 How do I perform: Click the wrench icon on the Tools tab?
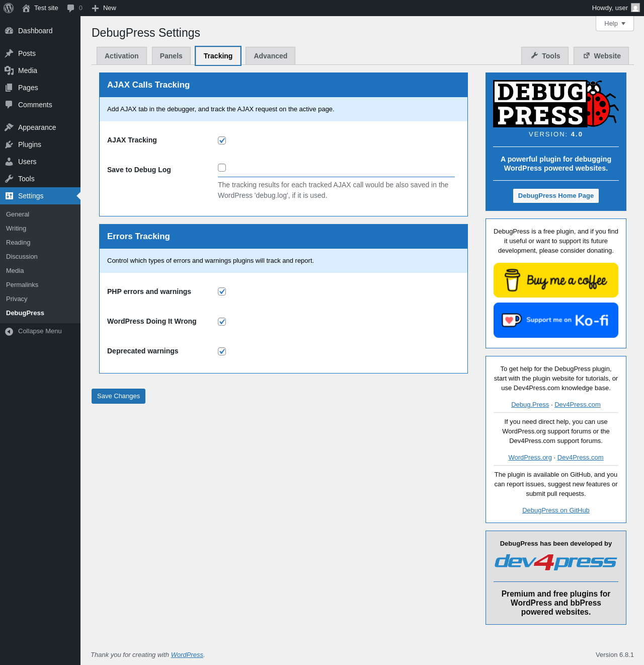point(534,55)
